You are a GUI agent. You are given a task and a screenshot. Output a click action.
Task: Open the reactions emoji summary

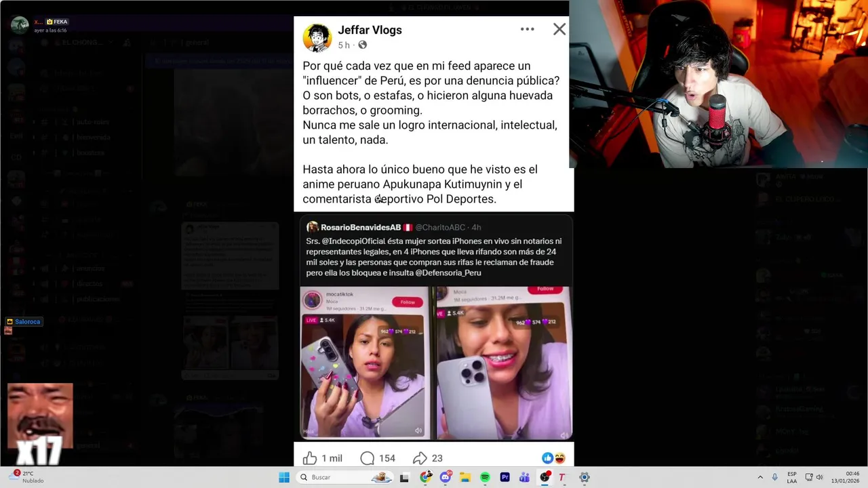pyautogui.click(x=553, y=458)
